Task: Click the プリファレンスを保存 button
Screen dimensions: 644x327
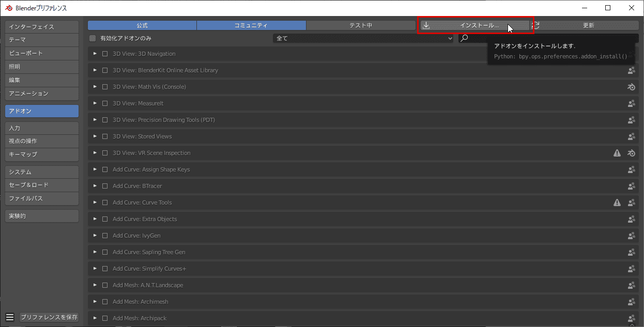Action: (49, 317)
